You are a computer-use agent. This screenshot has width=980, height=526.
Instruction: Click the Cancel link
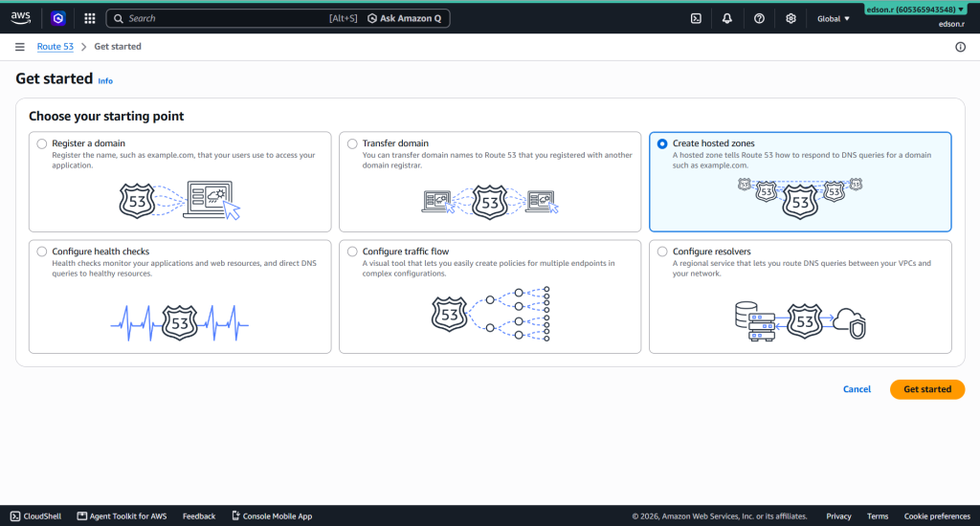pos(857,389)
